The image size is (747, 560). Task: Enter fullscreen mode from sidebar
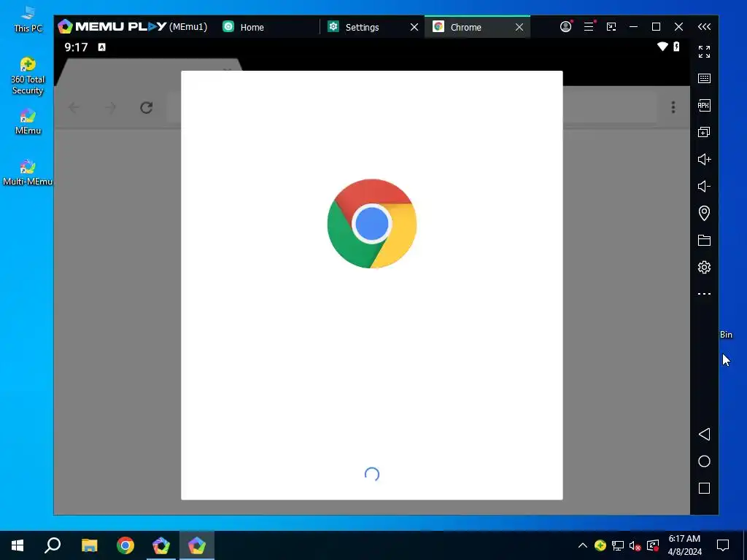pos(704,52)
